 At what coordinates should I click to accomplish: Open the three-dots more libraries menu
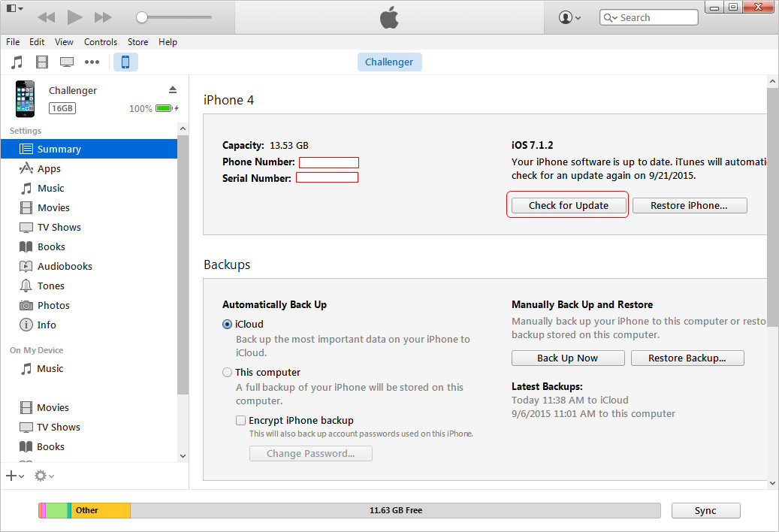[92, 62]
